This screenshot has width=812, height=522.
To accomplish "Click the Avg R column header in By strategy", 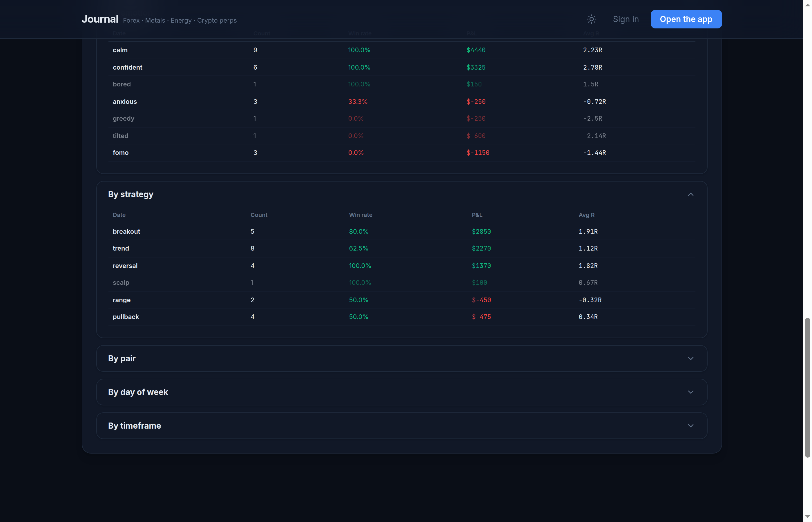I will pyautogui.click(x=586, y=215).
